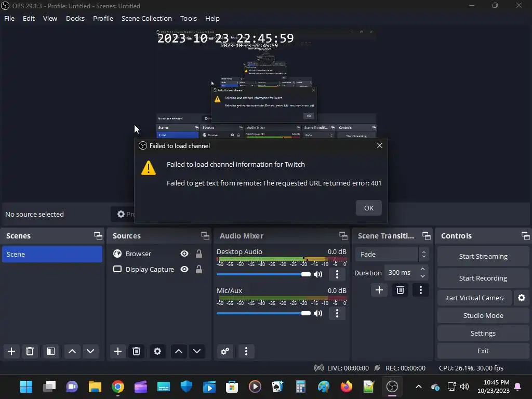The image size is (532, 399).
Task: Undock the Sources panel
Action: (x=205, y=236)
